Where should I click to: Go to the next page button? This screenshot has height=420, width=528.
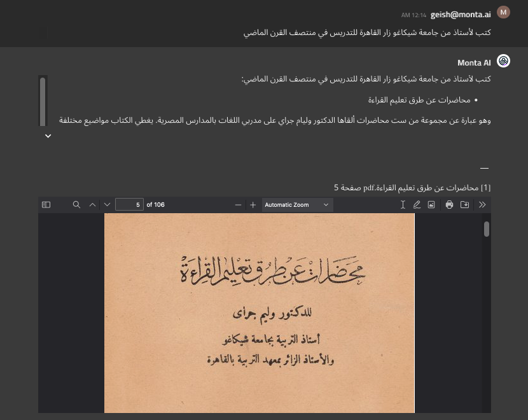tap(108, 204)
